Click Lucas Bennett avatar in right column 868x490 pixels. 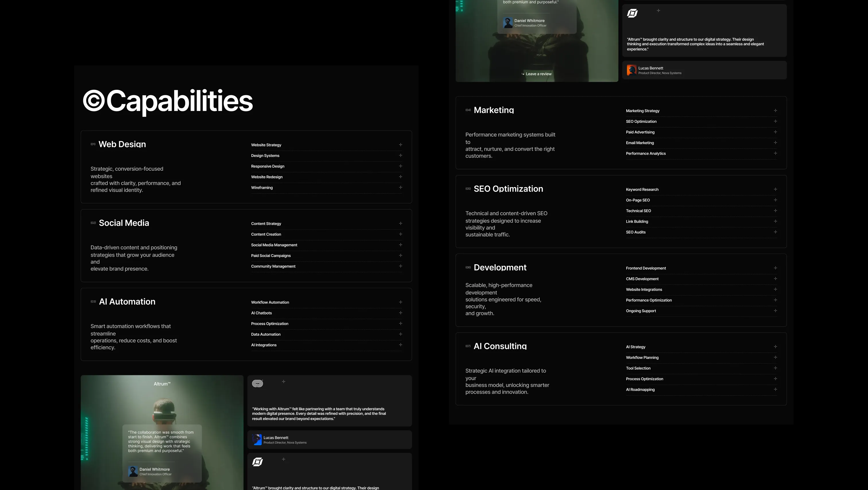click(631, 70)
